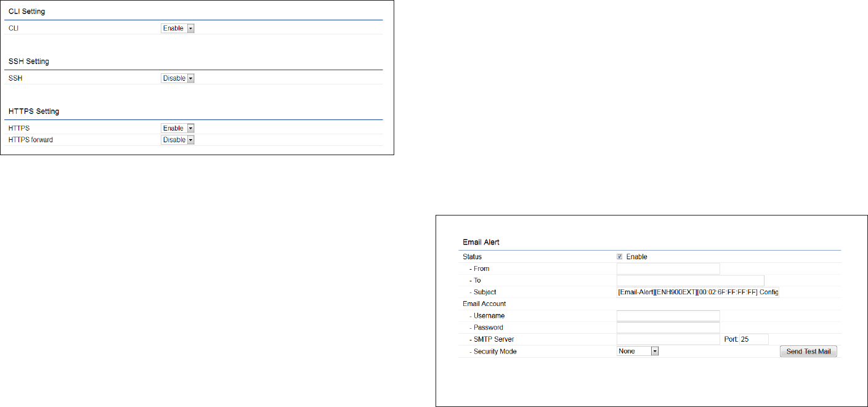
Task: Click the CLI Setting heading
Action: pyautogui.click(x=26, y=12)
